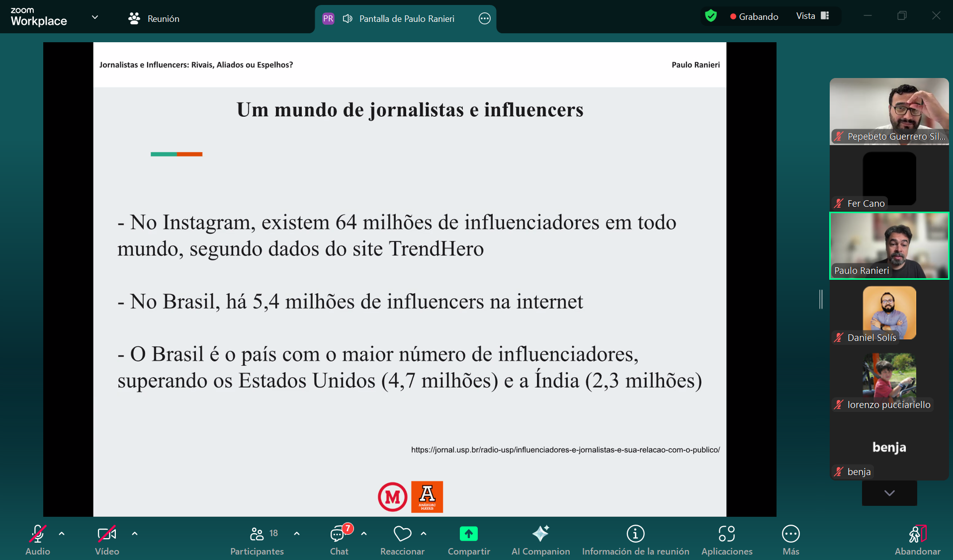Select Pepebeto Guerrero video thumbnail

tap(889, 111)
